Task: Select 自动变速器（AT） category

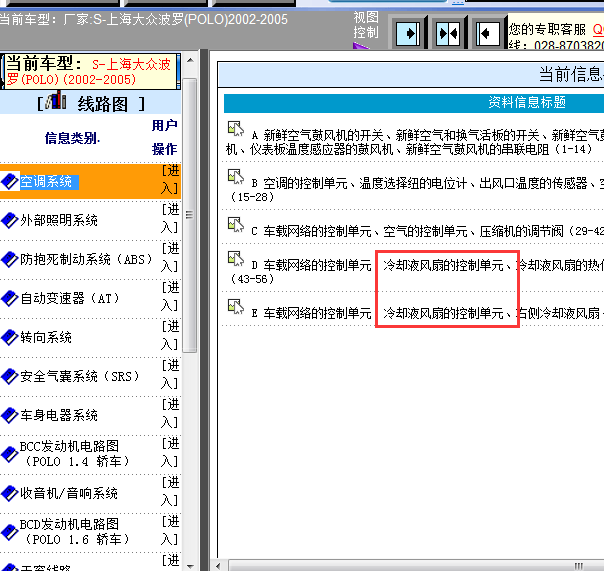Action: (70, 298)
